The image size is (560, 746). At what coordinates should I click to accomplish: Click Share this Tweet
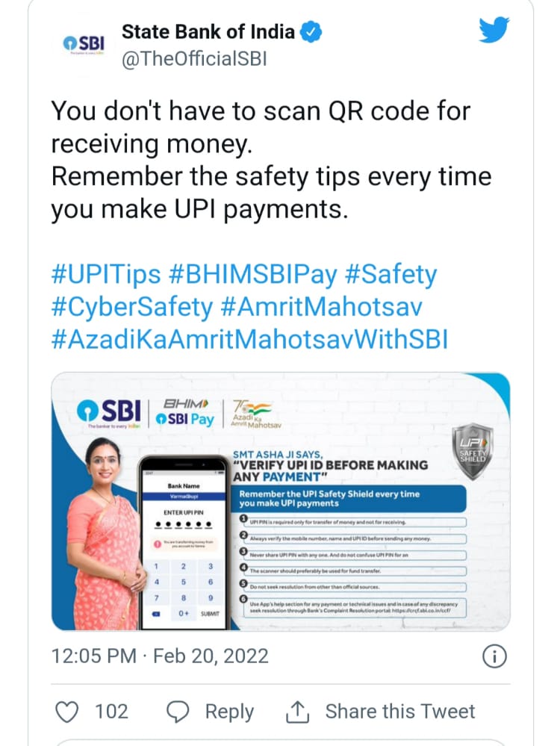(400, 712)
